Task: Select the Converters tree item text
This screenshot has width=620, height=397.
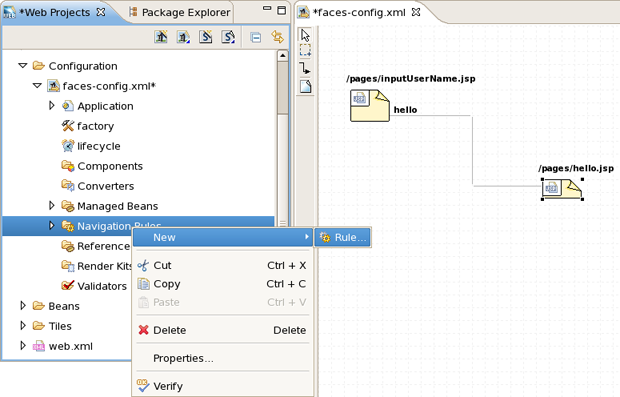Action: point(106,186)
